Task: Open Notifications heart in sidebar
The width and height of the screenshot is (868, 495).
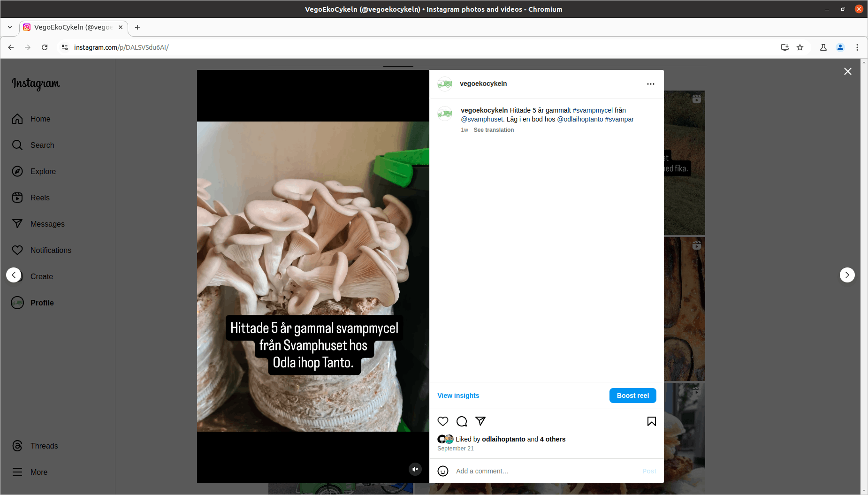Action: tap(41, 251)
